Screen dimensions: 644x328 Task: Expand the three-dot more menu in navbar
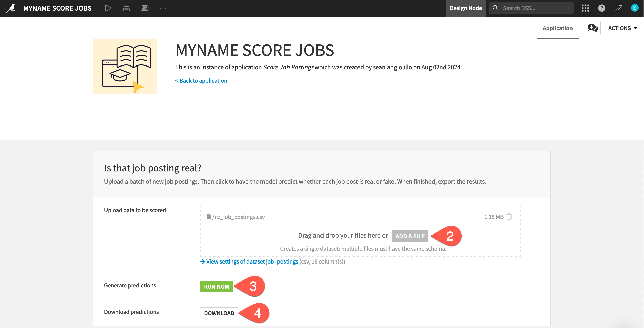point(163,8)
